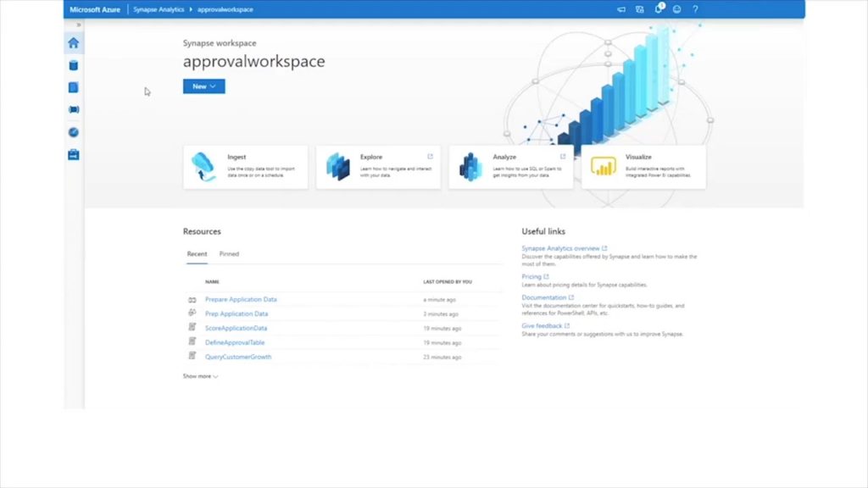Open the Analyze card
868x488 pixels.
[x=511, y=167]
